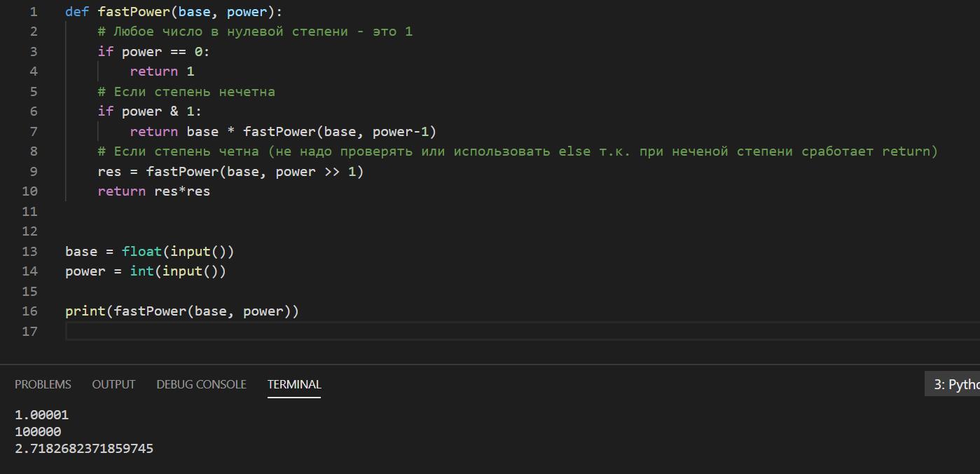The height and width of the screenshot is (474, 980).
Task: Click 'power = int(input())' line
Action: tap(146, 271)
